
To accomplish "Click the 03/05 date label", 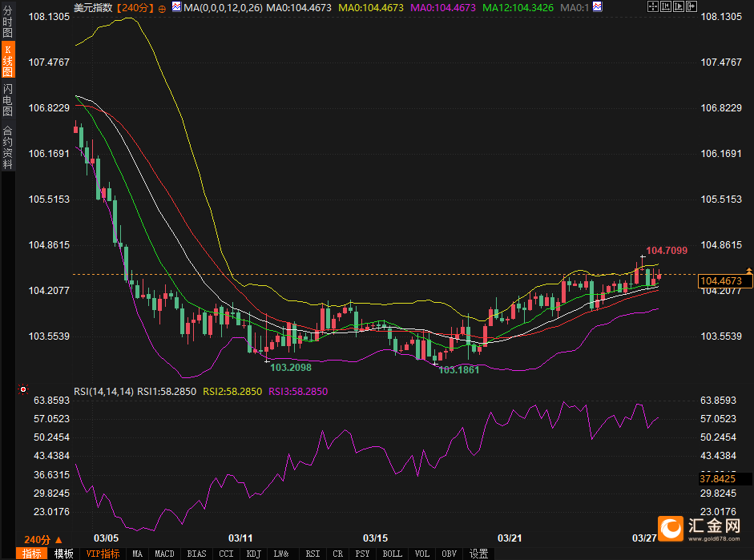I will point(107,538).
